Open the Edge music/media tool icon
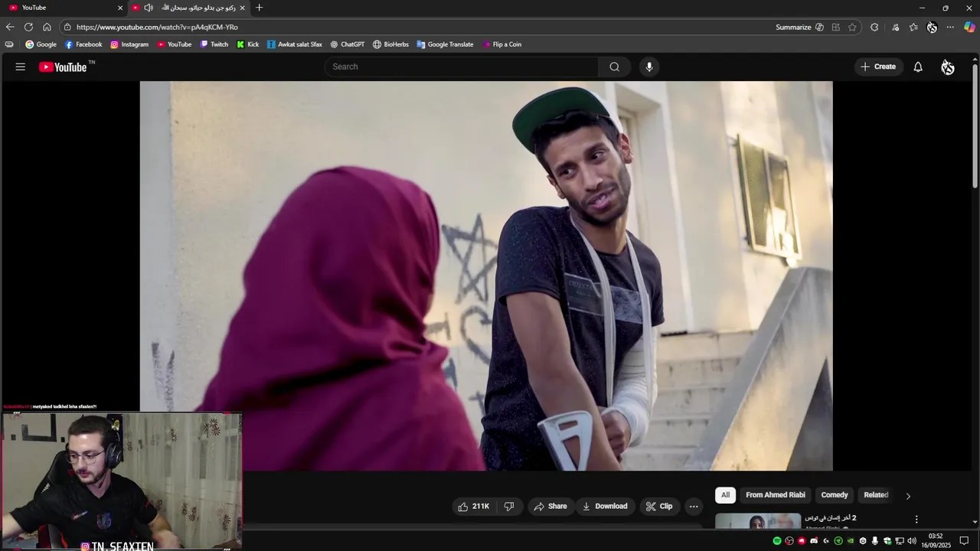 (895, 27)
